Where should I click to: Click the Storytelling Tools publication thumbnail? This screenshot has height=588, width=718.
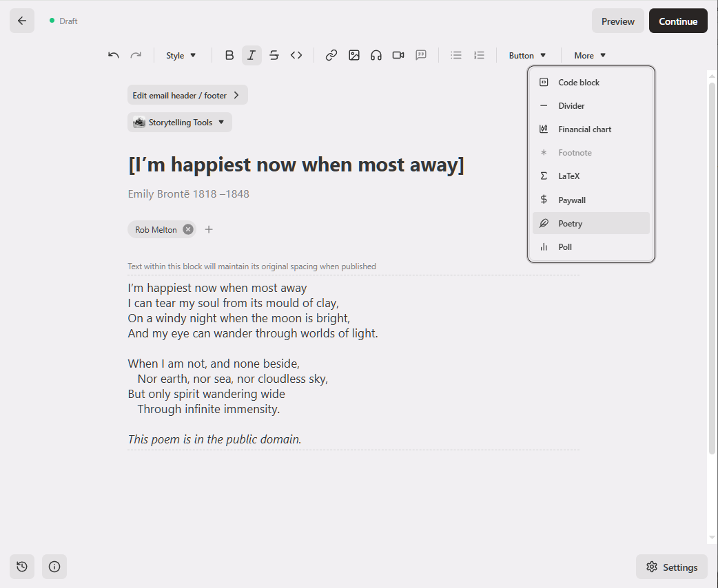139,122
